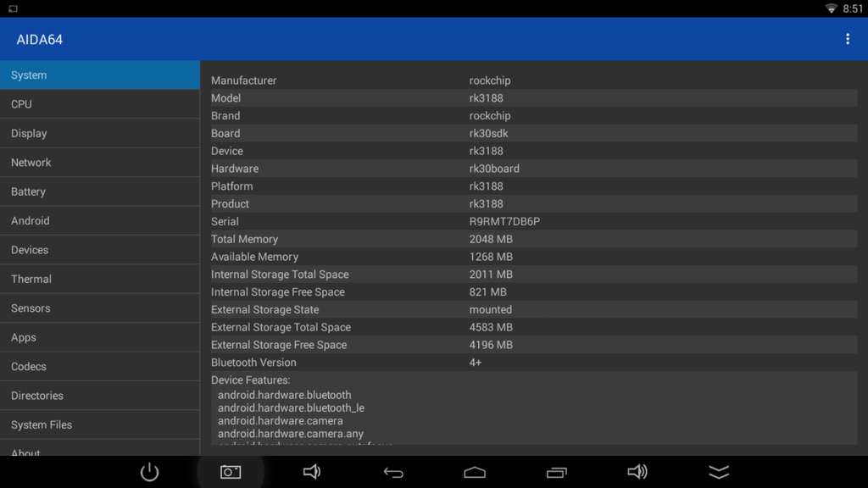
Task: Click the Hardware value rk30board
Action: (x=494, y=169)
